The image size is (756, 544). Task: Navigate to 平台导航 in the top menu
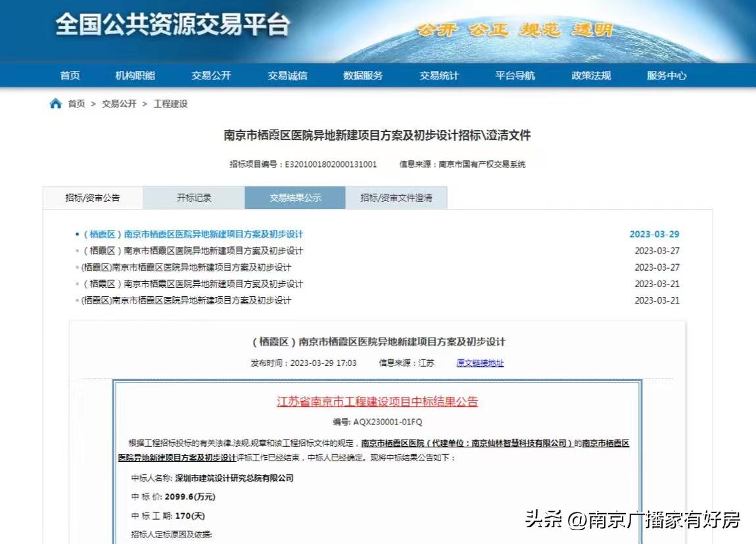tap(515, 76)
